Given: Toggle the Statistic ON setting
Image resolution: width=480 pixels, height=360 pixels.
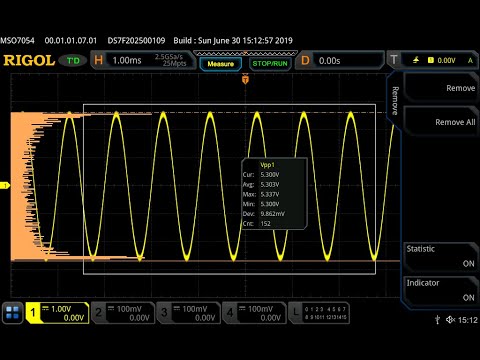Looking at the screenshot, I should pyautogui.click(x=441, y=257).
